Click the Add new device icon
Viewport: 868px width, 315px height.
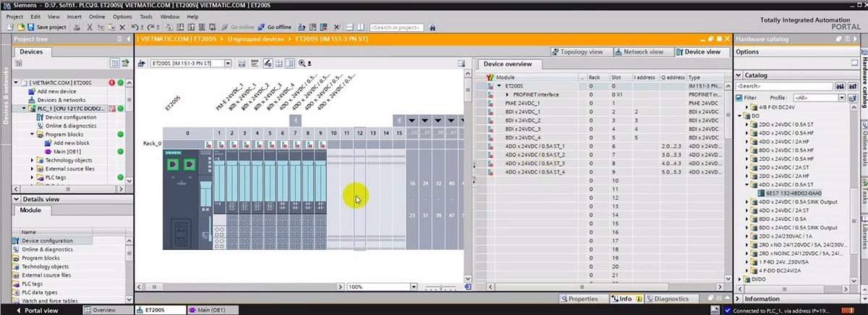tap(32, 91)
